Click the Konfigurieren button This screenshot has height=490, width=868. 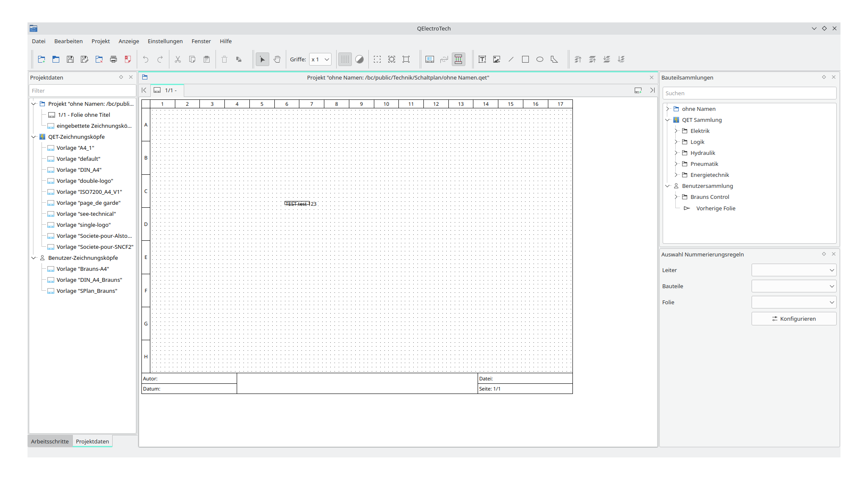(x=793, y=319)
